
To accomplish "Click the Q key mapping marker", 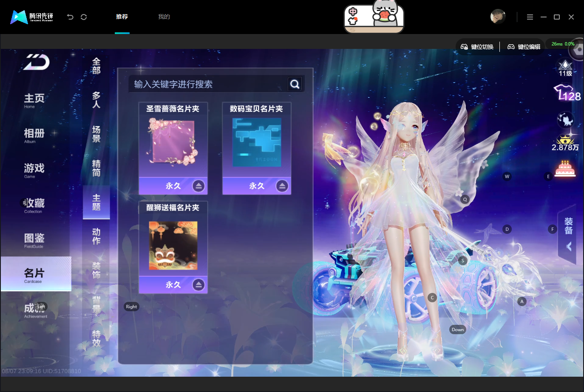I will point(465,199).
